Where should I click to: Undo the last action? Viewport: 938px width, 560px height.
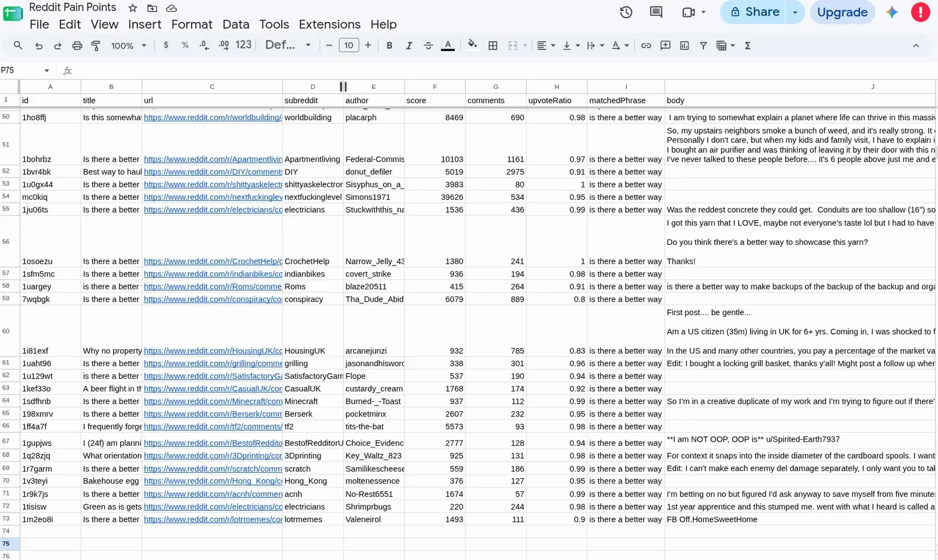tap(39, 46)
